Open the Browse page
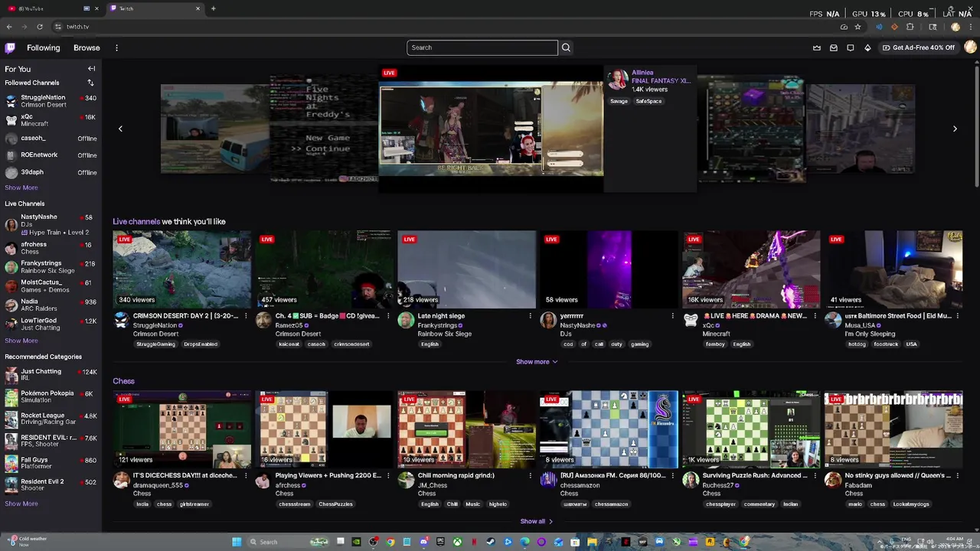 87,47
